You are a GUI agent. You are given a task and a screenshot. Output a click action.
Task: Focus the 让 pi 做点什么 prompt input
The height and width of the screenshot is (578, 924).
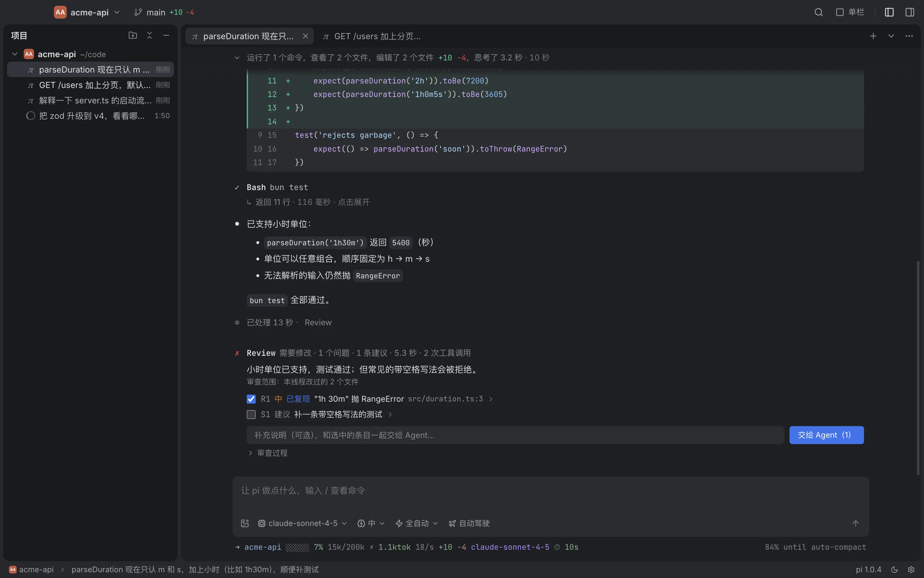tap(550, 491)
